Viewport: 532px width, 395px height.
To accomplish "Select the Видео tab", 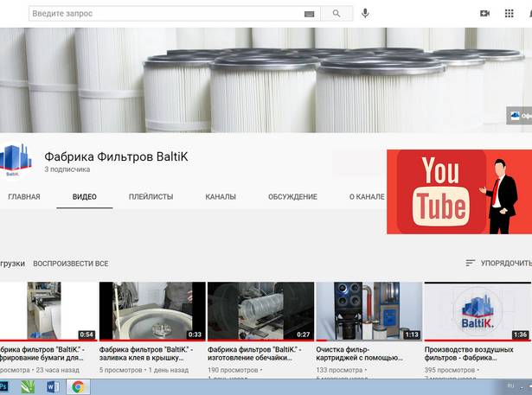I will point(85,197).
